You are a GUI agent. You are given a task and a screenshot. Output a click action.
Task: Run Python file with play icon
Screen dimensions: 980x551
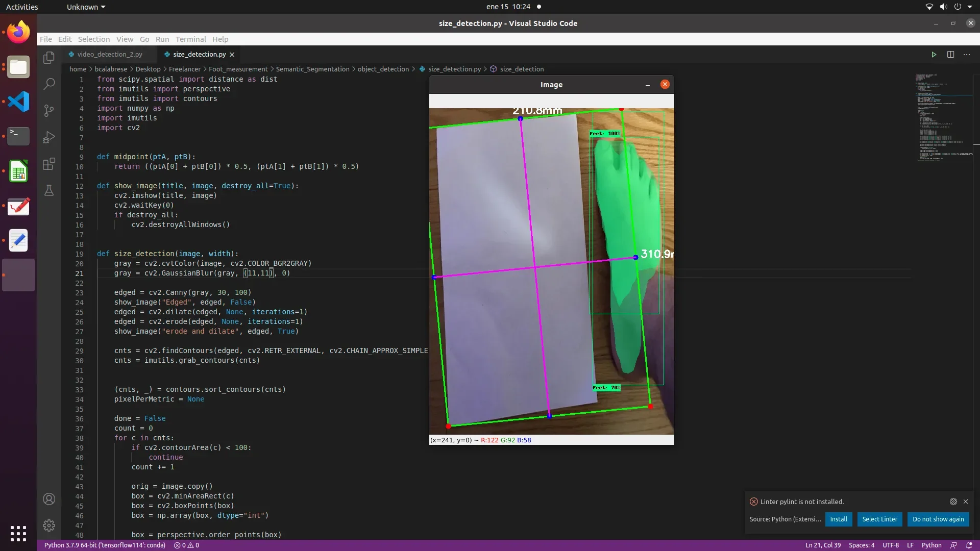(934, 55)
